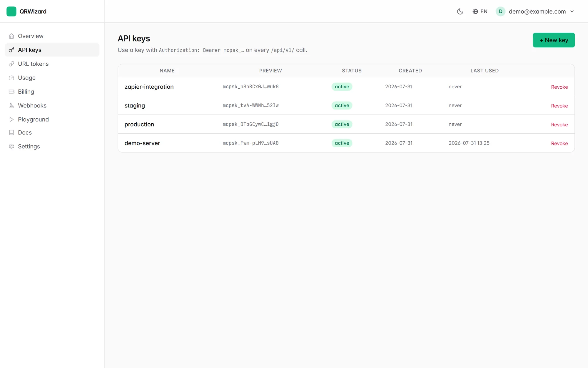This screenshot has height=368, width=588.
Task: Click the LAST USED column header
Action: pos(485,71)
